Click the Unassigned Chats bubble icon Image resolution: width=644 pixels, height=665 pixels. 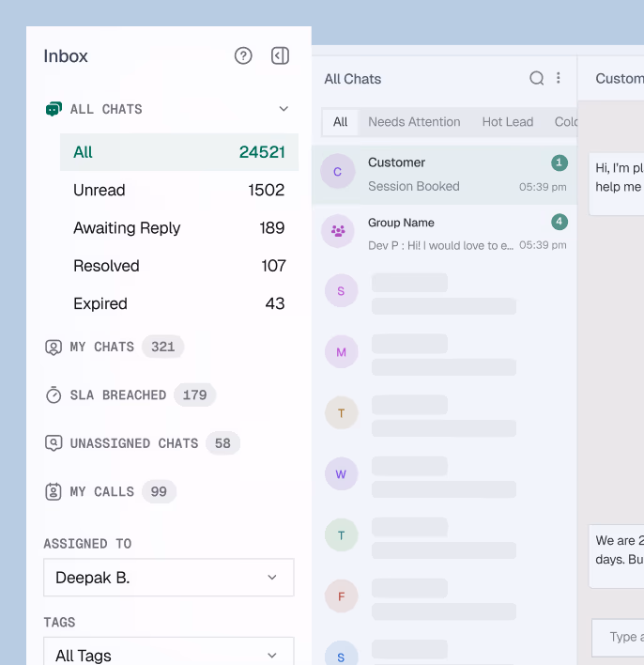point(54,443)
